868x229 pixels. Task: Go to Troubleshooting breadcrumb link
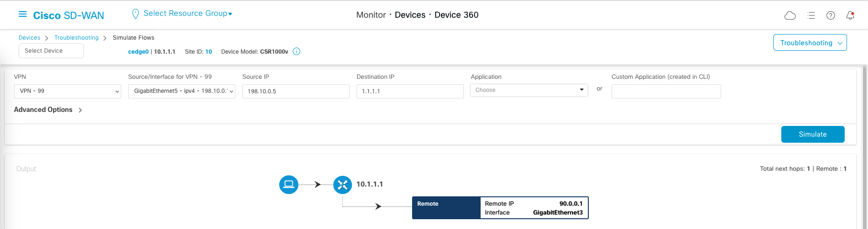pos(76,38)
